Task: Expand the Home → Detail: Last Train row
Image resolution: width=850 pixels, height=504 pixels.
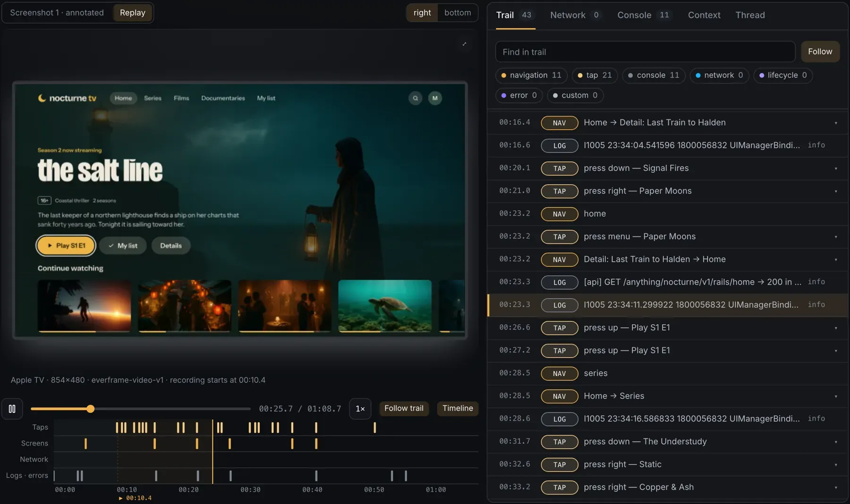Action: coord(835,123)
